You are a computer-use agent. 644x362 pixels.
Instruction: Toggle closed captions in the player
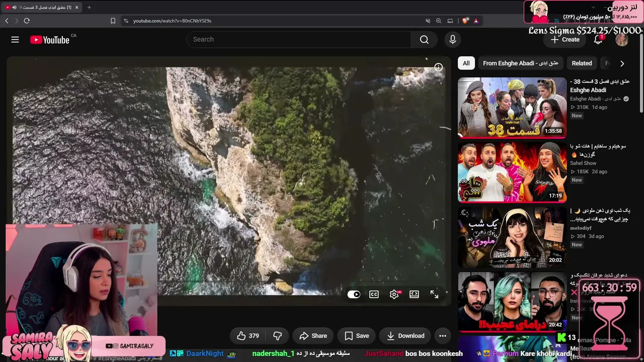click(x=374, y=295)
